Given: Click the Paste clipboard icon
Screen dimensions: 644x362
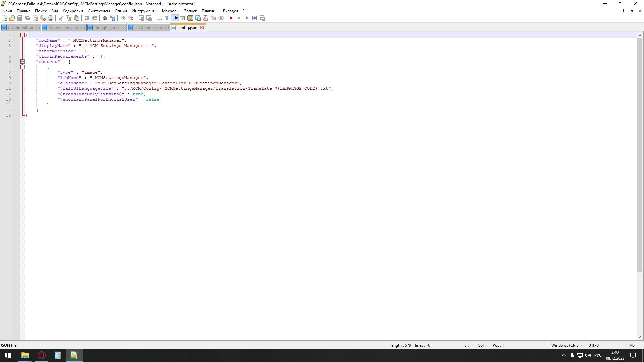Looking at the screenshot, I should [x=76, y=18].
